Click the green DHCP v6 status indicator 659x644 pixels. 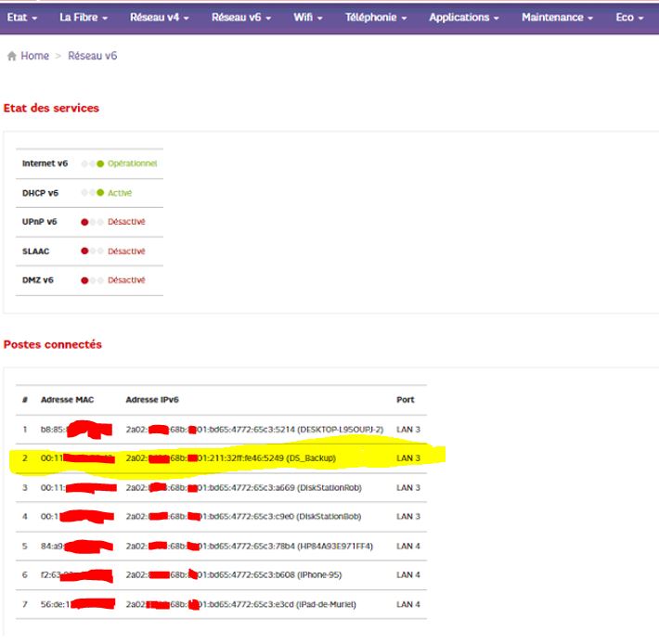coord(100,193)
